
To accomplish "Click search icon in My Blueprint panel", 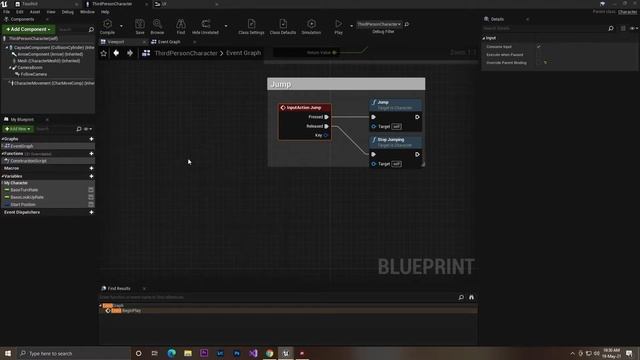I will [x=79, y=129].
